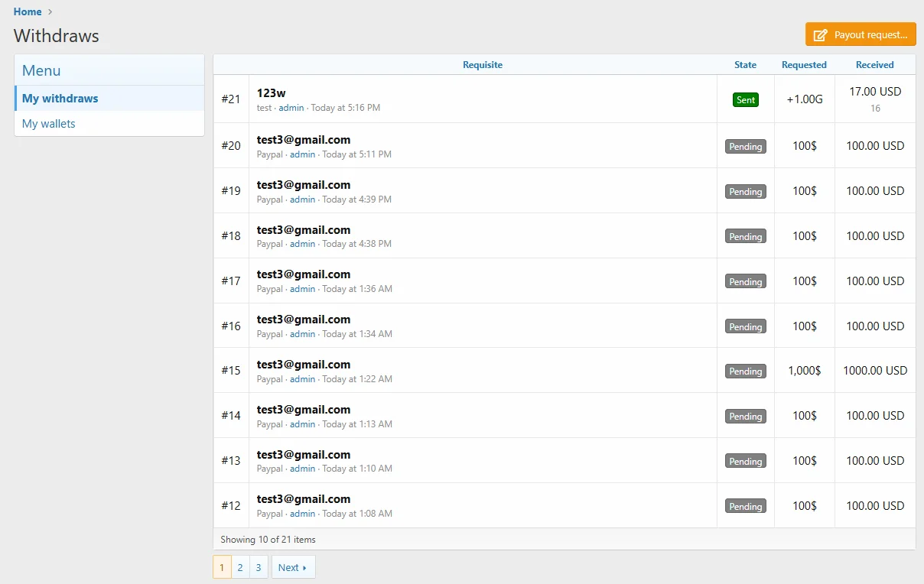Open the admin link in withdraw #13

[302, 469]
